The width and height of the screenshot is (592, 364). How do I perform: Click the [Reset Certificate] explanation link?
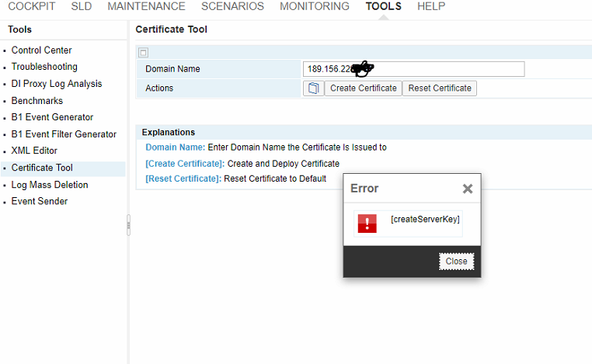[x=183, y=179]
